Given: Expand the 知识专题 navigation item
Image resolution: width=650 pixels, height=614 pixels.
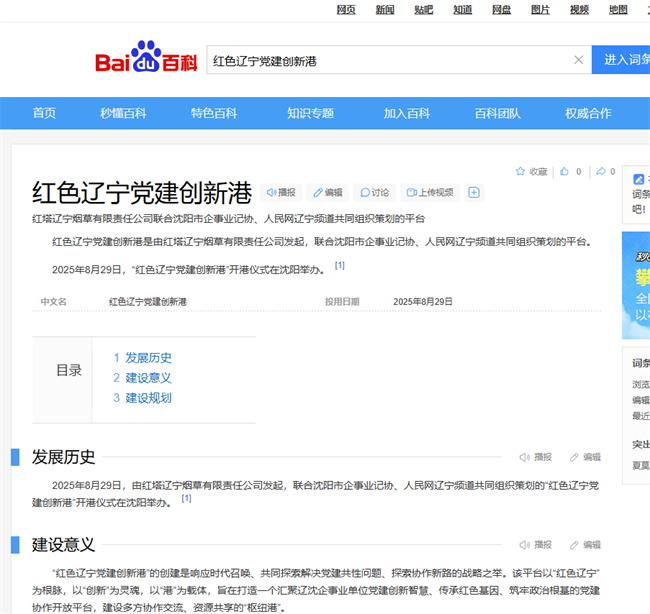Looking at the screenshot, I should pyautogui.click(x=310, y=113).
